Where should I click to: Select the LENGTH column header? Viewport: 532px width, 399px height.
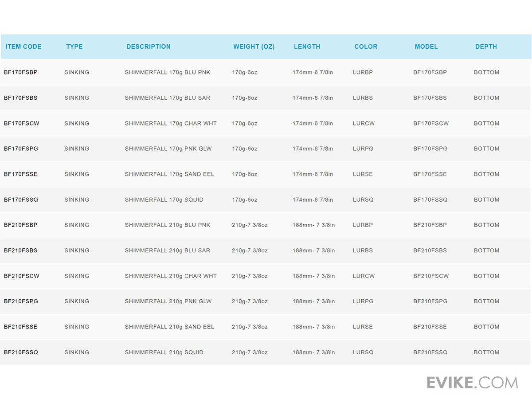pyautogui.click(x=307, y=47)
